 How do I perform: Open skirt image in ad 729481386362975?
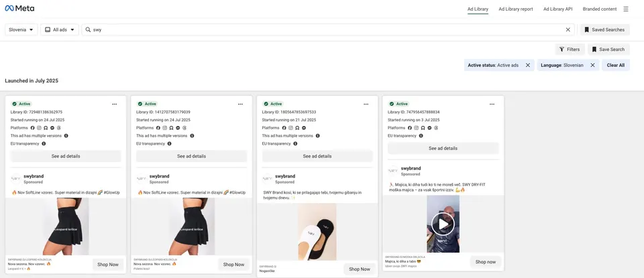pos(66,226)
